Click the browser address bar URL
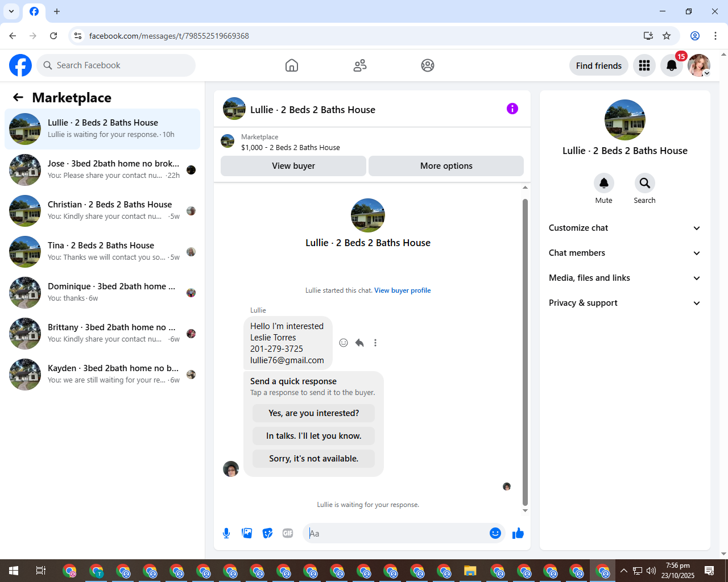728x582 pixels. tap(169, 36)
